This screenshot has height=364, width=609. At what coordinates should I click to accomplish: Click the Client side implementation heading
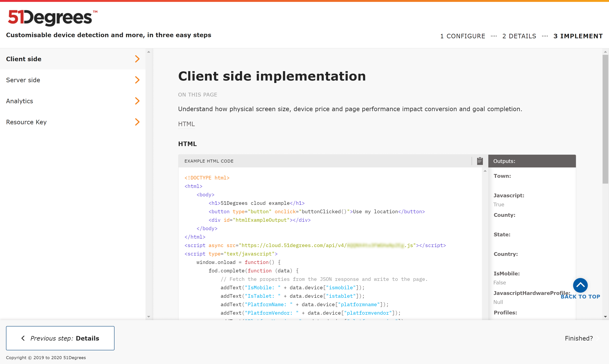[x=272, y=76]
